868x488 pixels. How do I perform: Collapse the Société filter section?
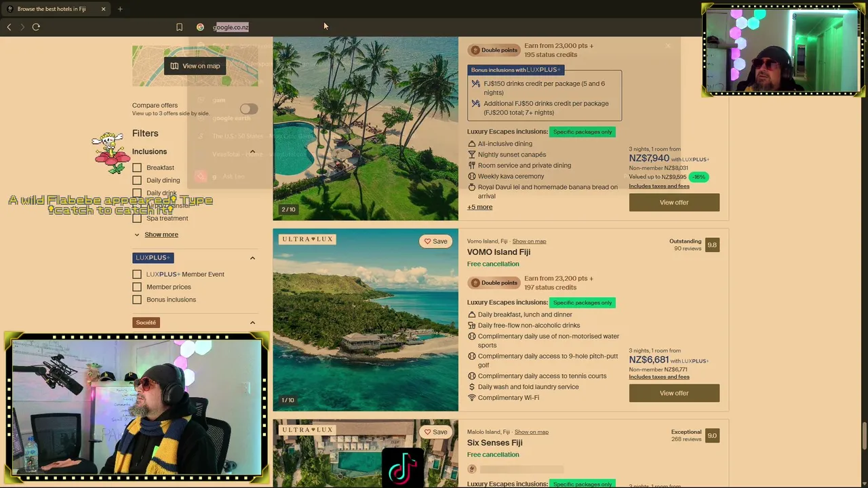click(252, 323)
